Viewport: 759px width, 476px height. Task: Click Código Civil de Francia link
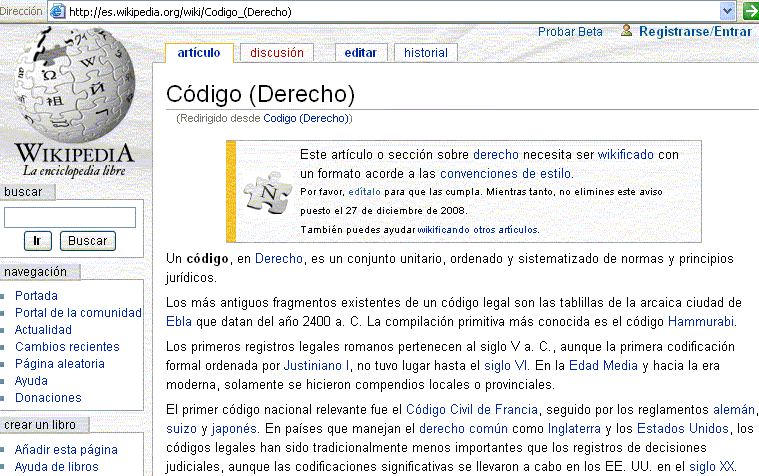(x=472, y=410)
